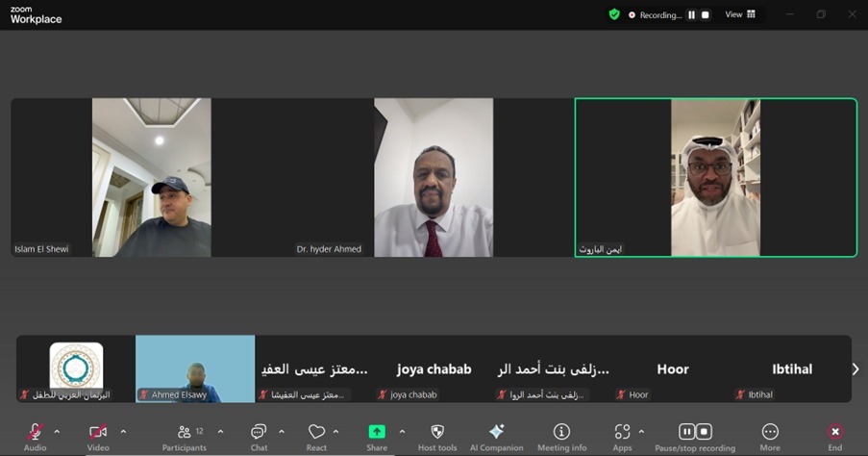Click the End meeting button

(834, 434)
